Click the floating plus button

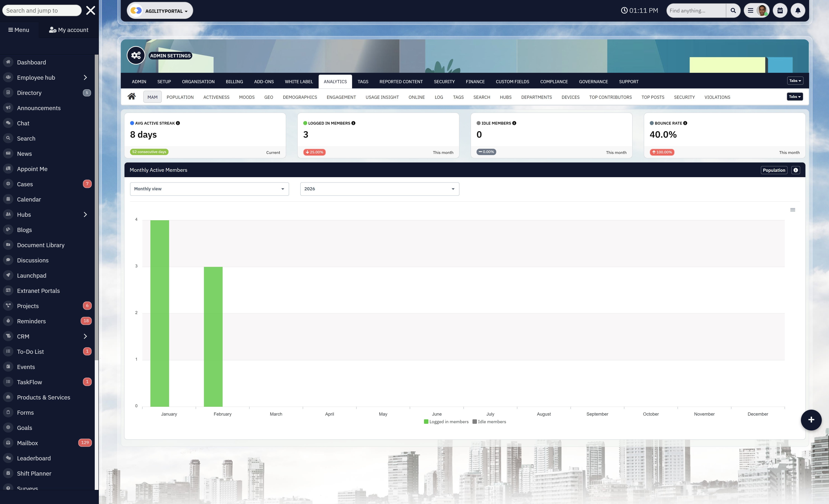coord(811,420)
